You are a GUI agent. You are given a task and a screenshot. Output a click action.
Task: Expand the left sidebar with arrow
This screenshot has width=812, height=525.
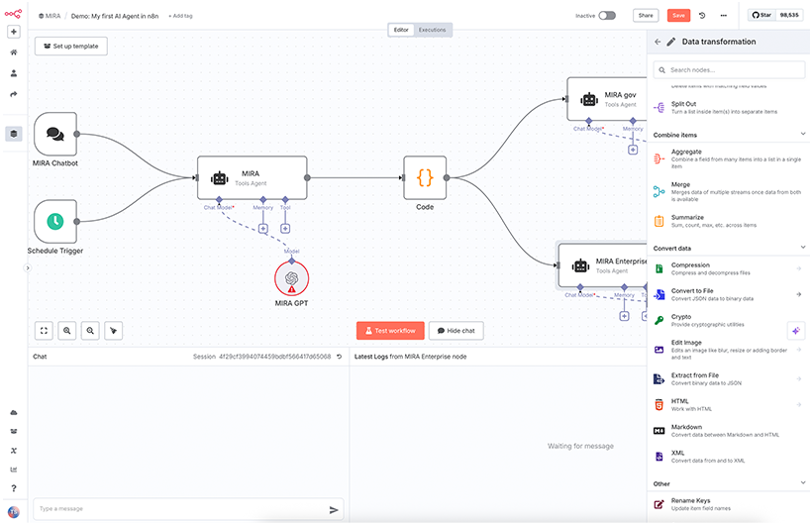point(28,267)
